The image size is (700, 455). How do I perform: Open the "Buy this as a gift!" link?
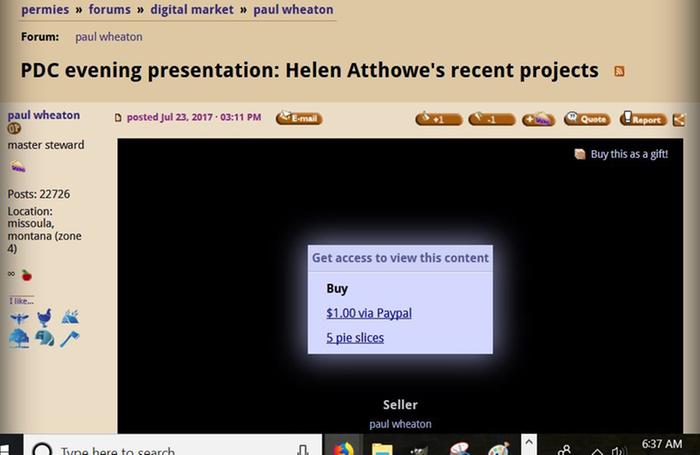coord(628,154)
